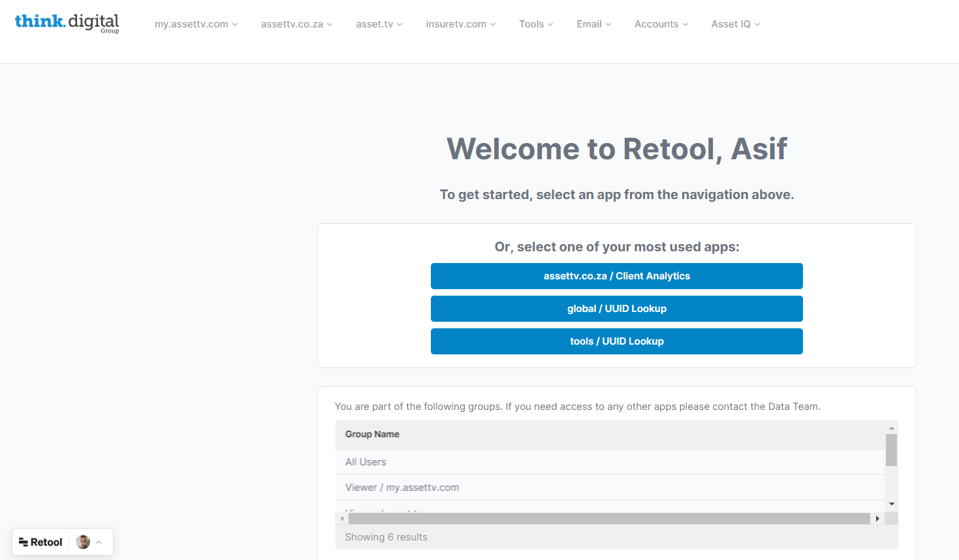Expand the insuretv.com dropdown menu
Image resolution: width=959 pixels, height=560 pixels.
pos(460,24)
